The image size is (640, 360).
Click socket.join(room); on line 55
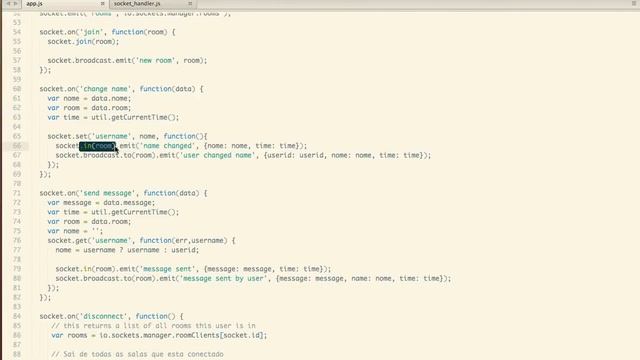pyautogui.click(x=83, y=42)
